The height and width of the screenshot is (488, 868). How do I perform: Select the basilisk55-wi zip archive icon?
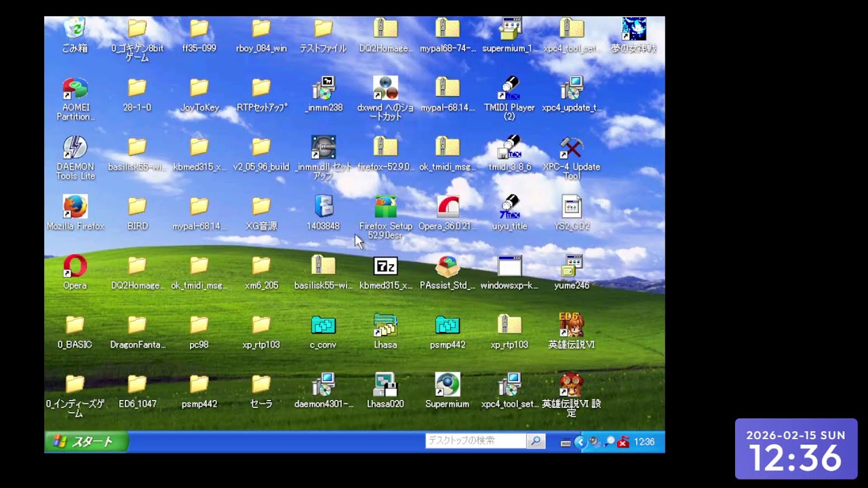(323, 266)
